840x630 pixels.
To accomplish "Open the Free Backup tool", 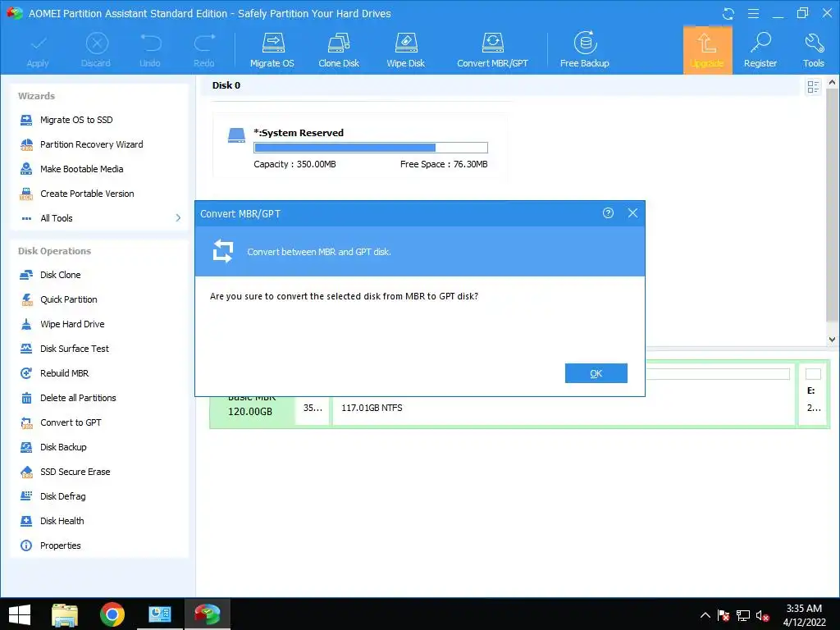I will click(x=584, y=50).
